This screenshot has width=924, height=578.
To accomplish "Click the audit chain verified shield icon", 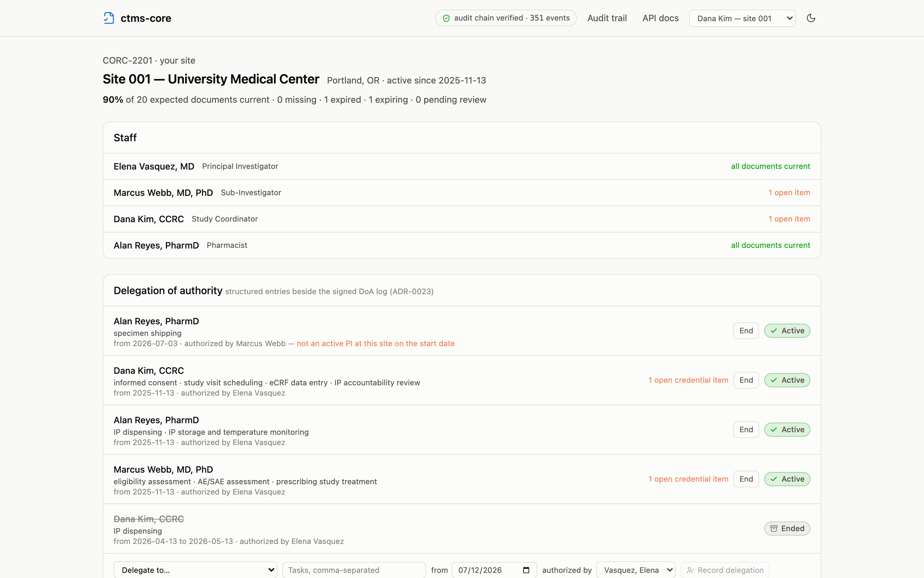I will coord(446,18).
